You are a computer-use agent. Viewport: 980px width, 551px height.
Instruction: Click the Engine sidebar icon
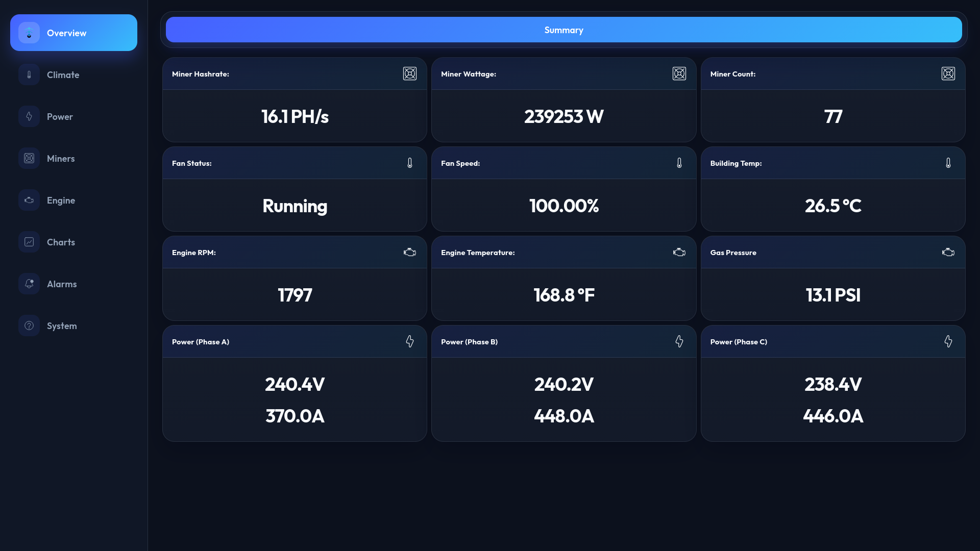click(x=29, y=200)
